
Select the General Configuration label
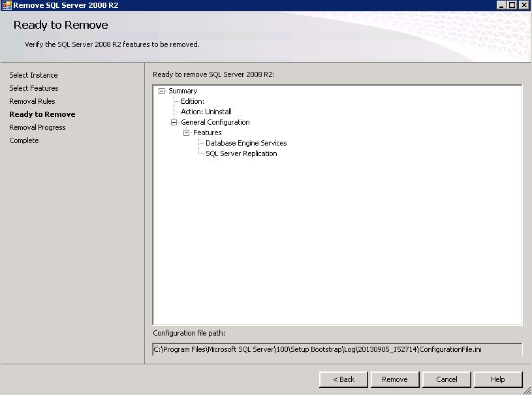point(215,122)
